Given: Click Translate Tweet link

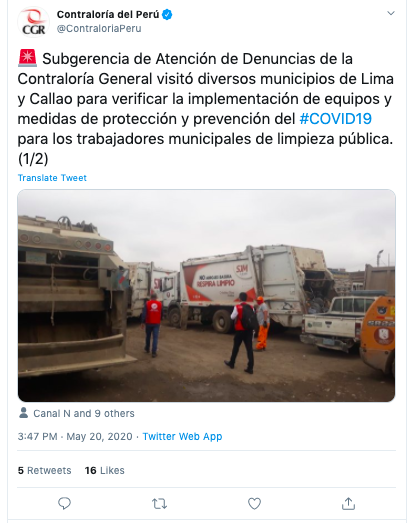Looking at the screenshot, I should (x=52, y=178).
